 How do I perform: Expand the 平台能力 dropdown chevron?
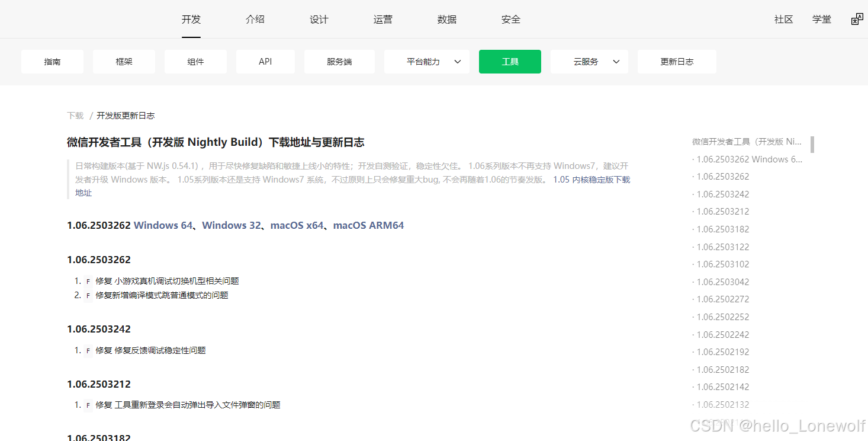coord(457,62)
